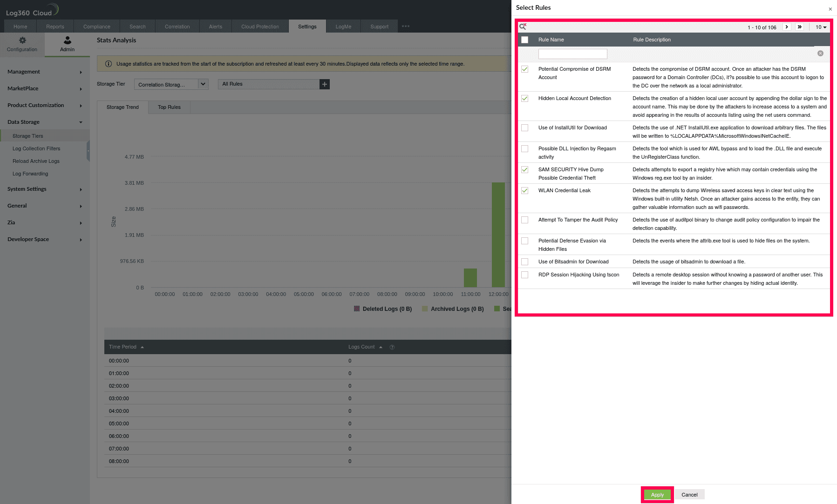Expand the Zia section
The width and height of the screenshot is (837, 504).
(45, 223)
